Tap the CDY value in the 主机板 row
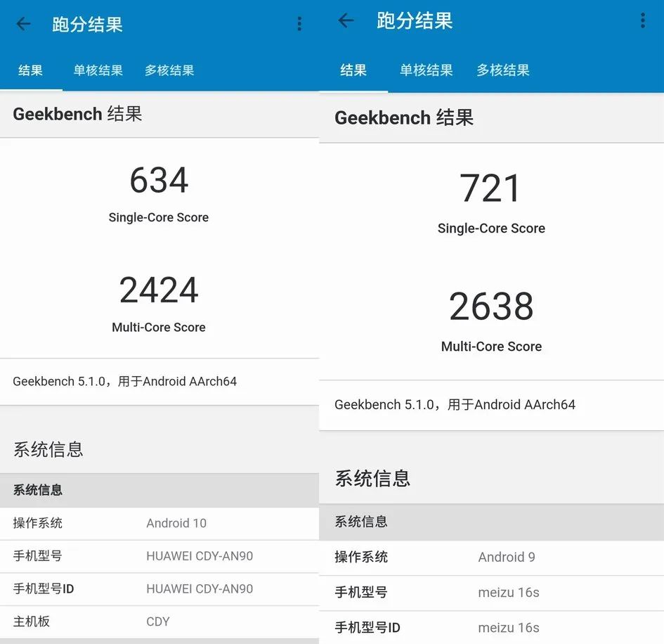The height and width of the screenshot is (644, 664). tap(158, 622)
